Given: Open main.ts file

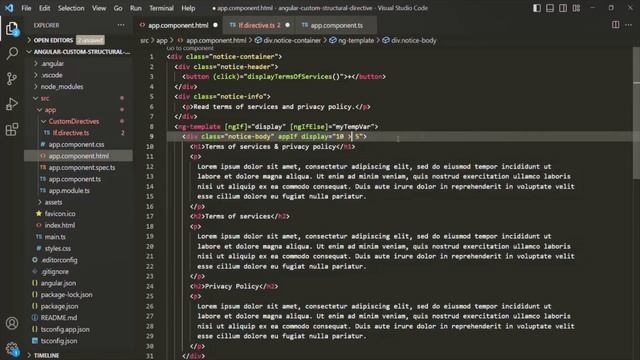Looking at the screenshot, I should 55,237.
